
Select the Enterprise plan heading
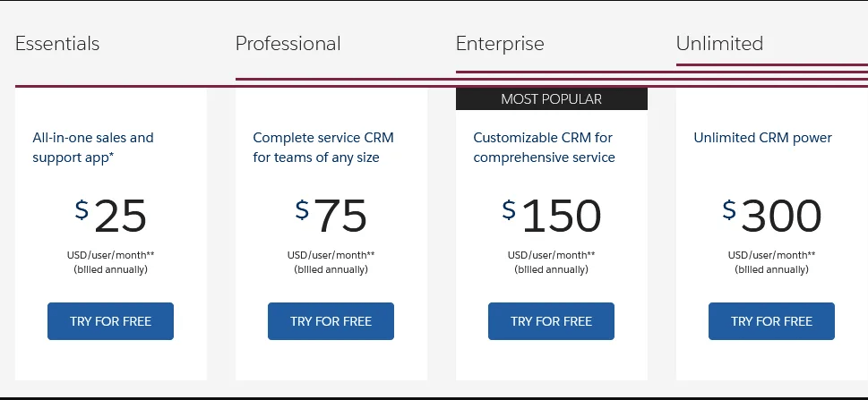500,44
